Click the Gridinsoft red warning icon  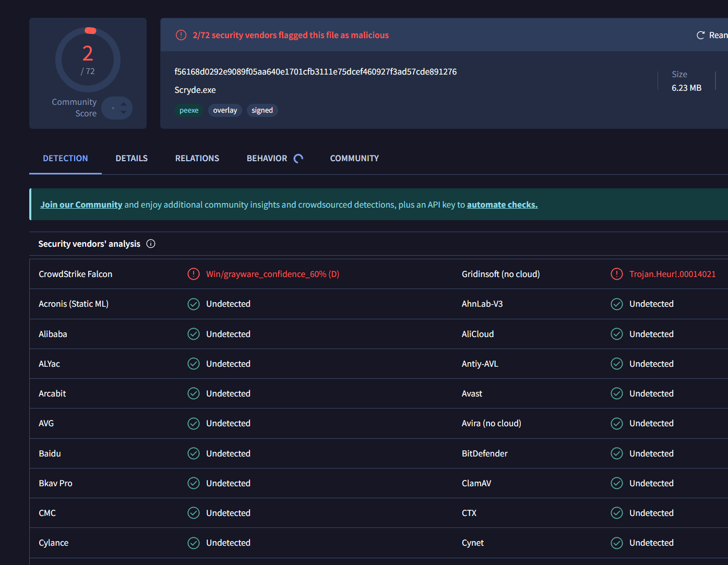click(x=617, y=274)
